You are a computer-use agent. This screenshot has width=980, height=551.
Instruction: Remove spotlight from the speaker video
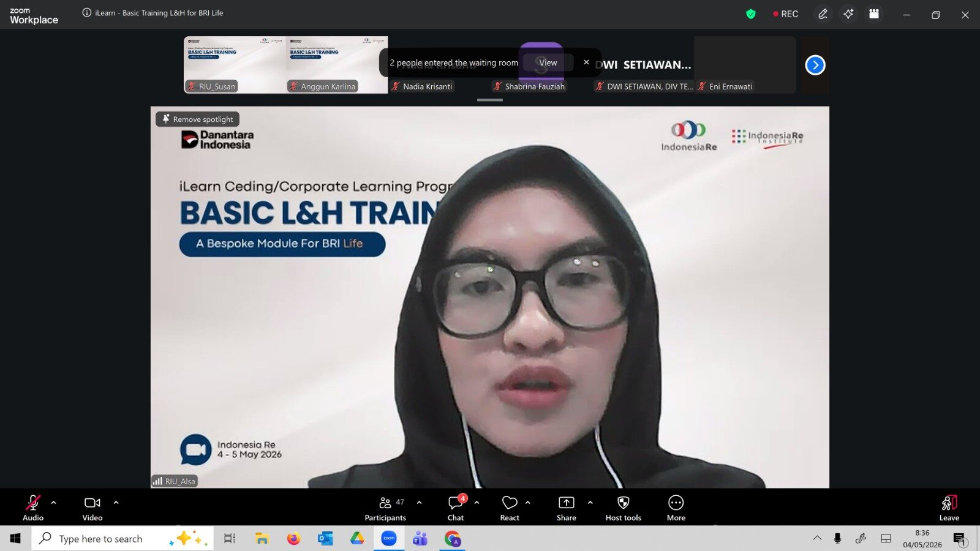tap(197, 119)
